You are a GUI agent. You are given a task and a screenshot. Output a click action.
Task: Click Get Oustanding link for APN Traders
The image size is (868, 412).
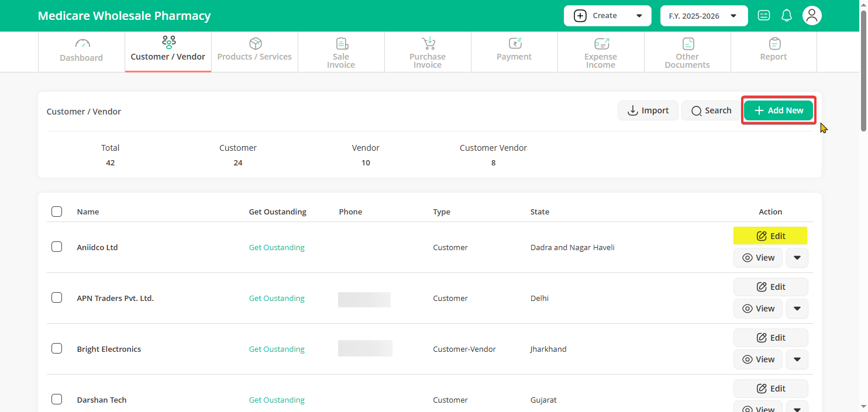pyautogui.click(x=277, y=298)
